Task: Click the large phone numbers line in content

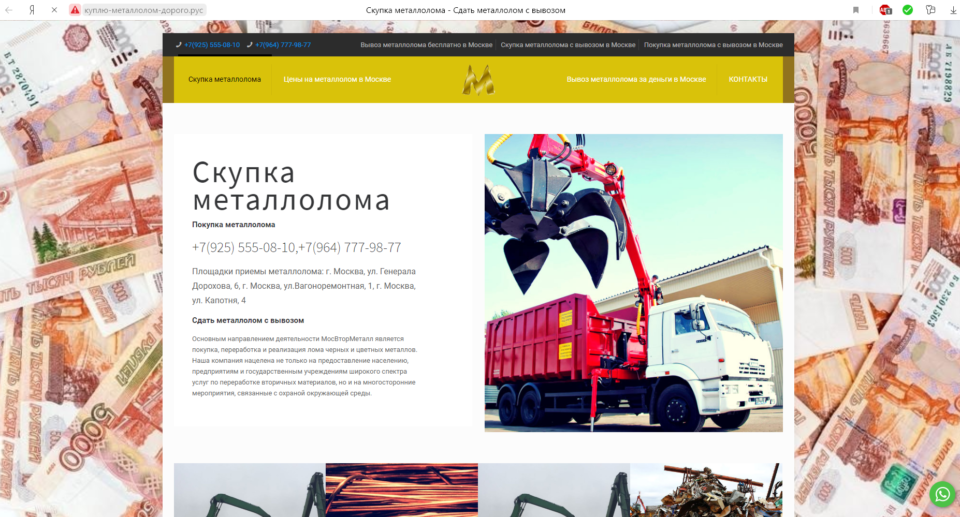Action: (x=296, y=247)
